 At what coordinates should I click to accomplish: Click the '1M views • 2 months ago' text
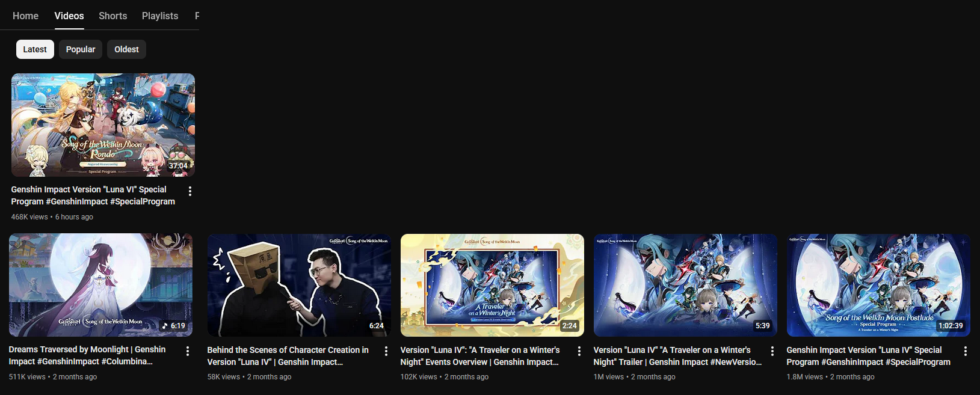point(634,377)
